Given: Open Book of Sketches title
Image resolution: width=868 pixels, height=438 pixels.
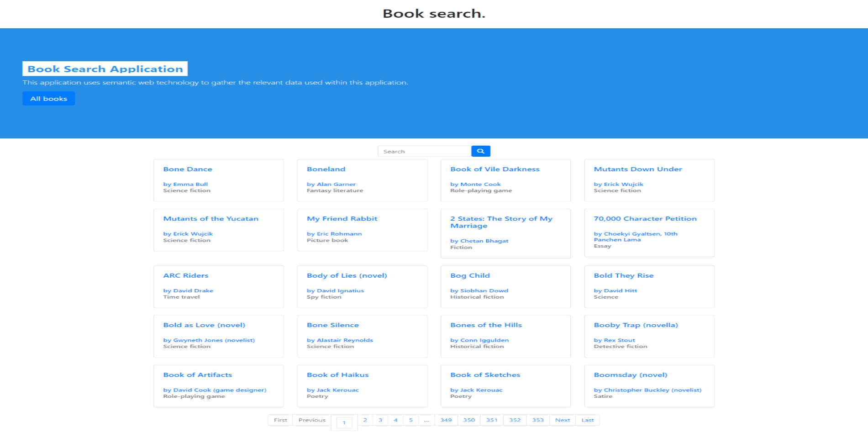Looking at the screenshot, I should click(x=485, y=375).
